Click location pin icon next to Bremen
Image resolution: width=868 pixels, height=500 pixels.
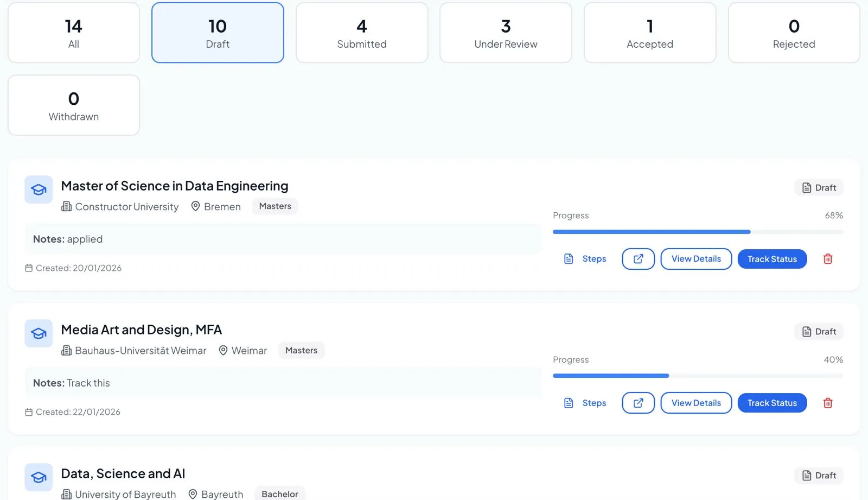point(195,206)
